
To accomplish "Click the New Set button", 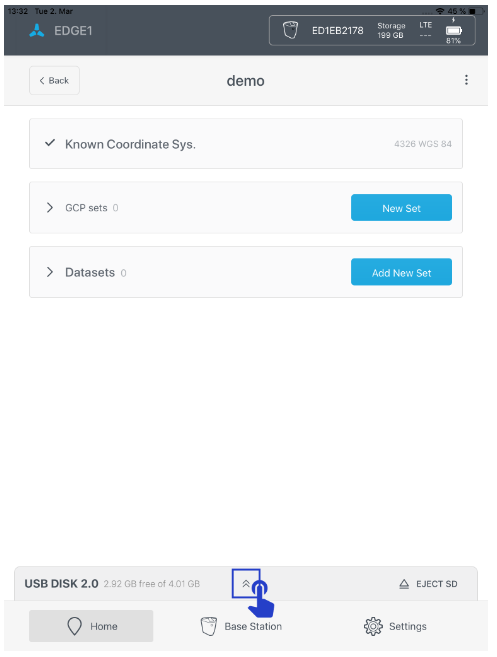I will 401,207.
